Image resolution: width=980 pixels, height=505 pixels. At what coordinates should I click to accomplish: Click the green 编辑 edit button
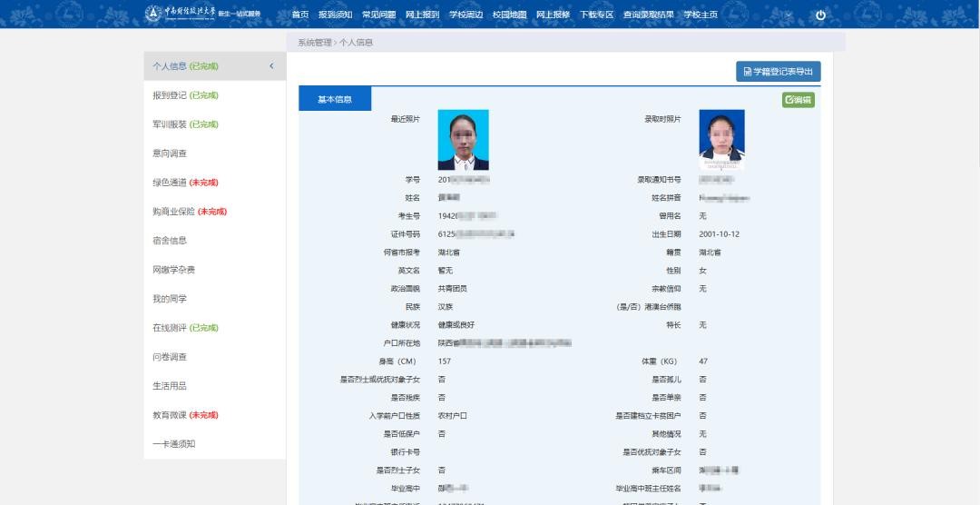[799, 100]
